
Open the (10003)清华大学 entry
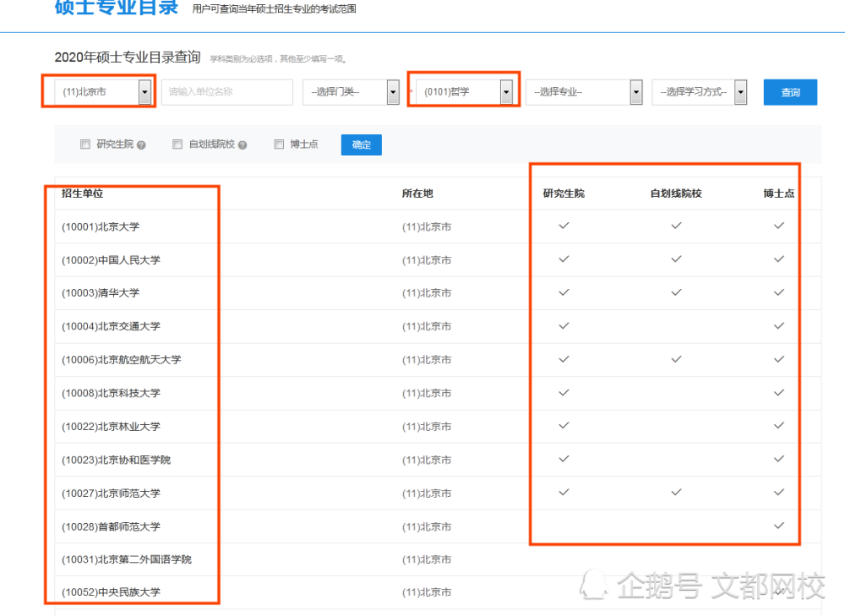pyautogui.click(x=101, y=293)
